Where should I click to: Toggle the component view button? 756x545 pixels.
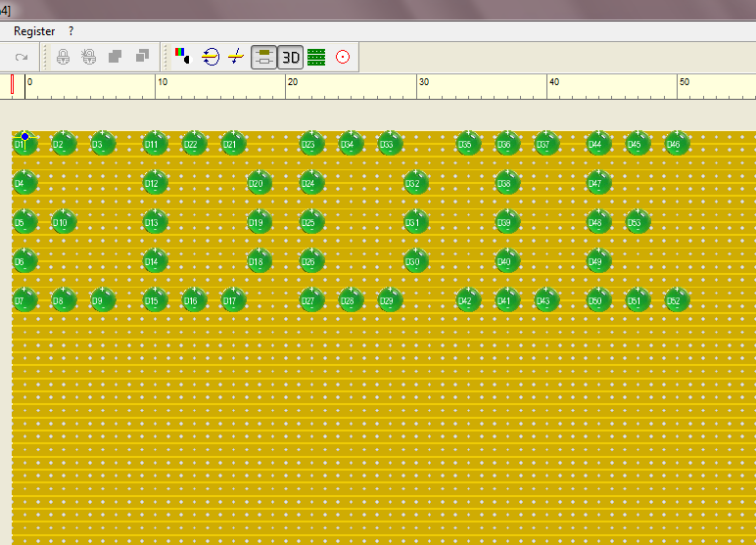pyautogui.click(x=263, y=58)
